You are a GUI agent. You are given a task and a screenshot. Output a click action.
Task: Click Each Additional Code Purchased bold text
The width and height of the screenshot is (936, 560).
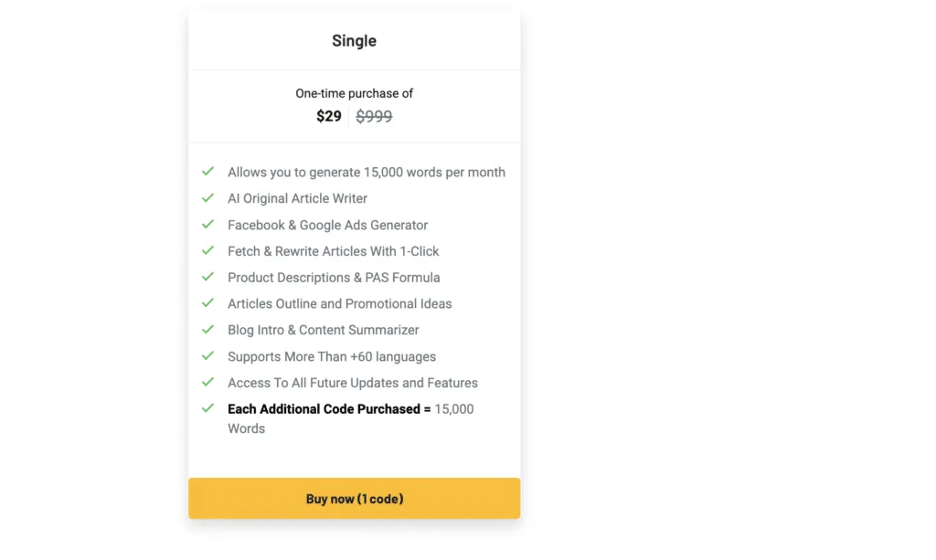[x=329, y=409]
